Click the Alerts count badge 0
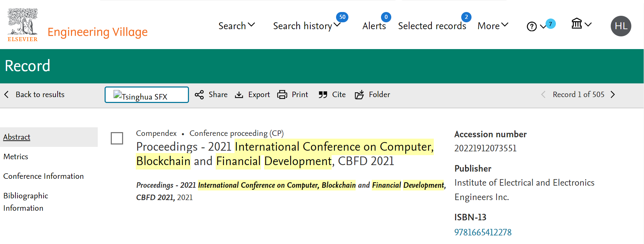The width and height of the screenshot is (644, 244). 386,17
